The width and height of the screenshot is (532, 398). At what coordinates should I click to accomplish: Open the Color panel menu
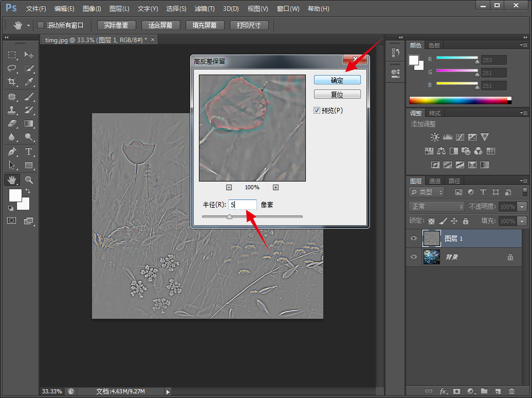(x=523, y=45)
